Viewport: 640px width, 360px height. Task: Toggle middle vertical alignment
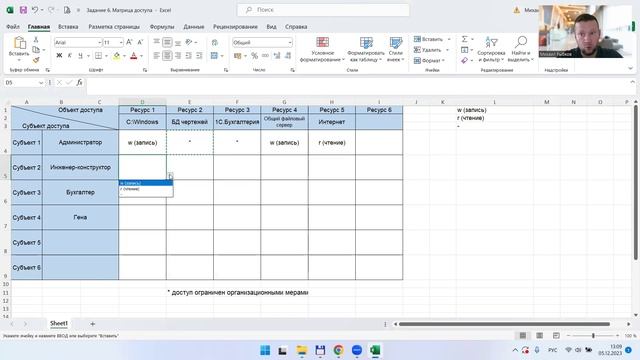[x=167, y=42]
